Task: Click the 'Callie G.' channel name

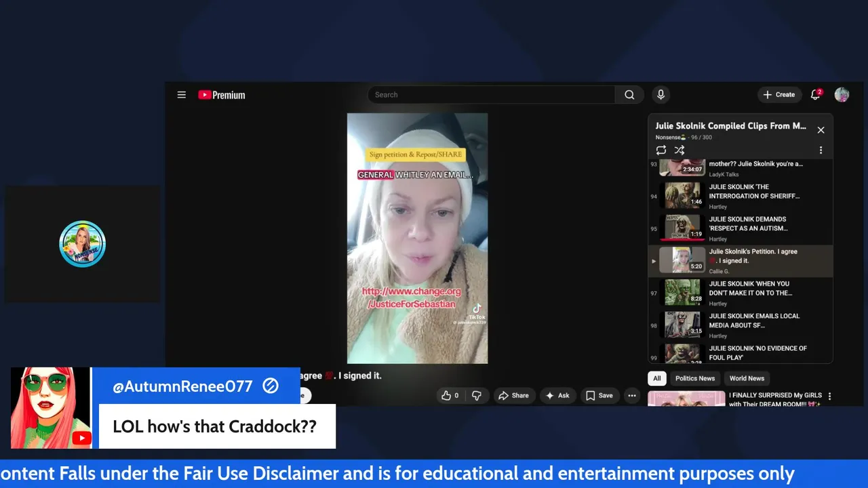Action: click(719, 271)
